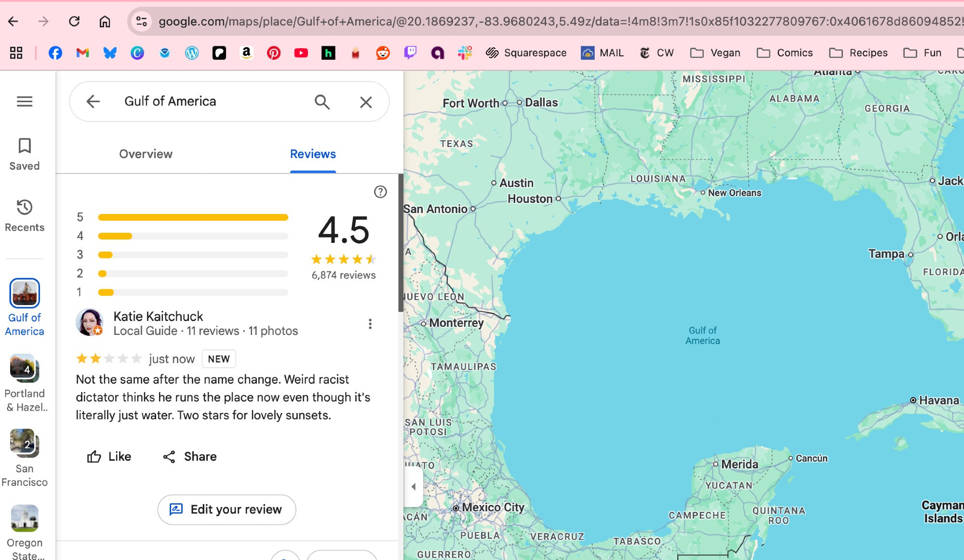The width and height of the screenshot is (964, 560).
Task: Filter reviews by the 4-star bar
Action: (193, 236)
